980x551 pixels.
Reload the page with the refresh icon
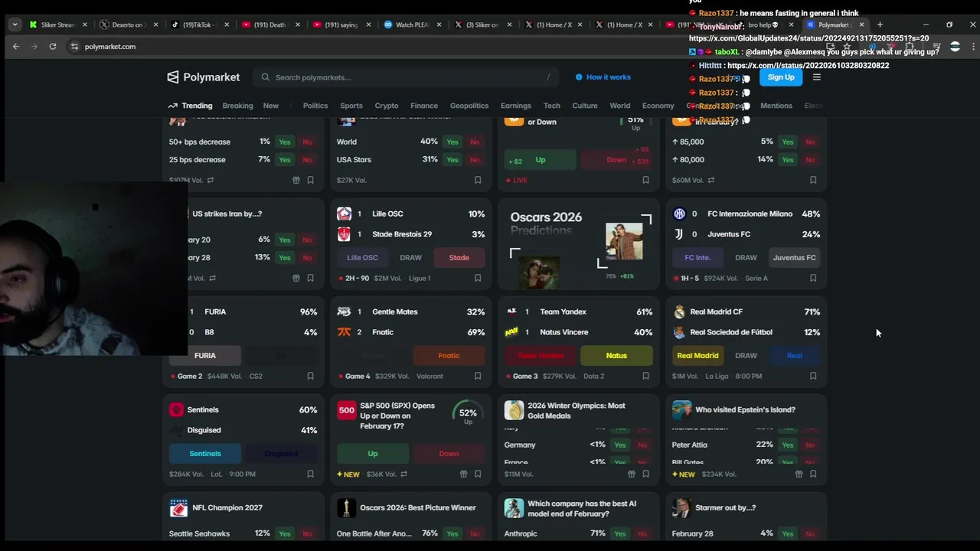[x=53, y=47]
